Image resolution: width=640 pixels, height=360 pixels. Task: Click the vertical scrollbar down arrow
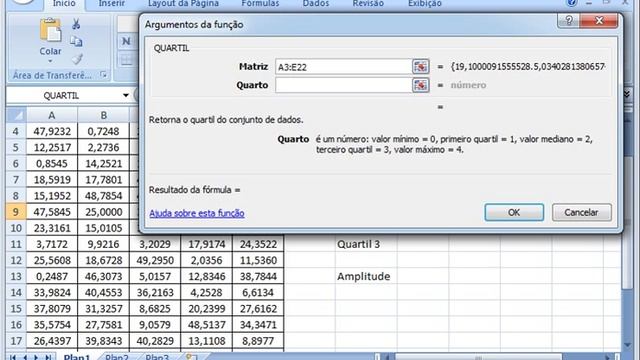627,345
